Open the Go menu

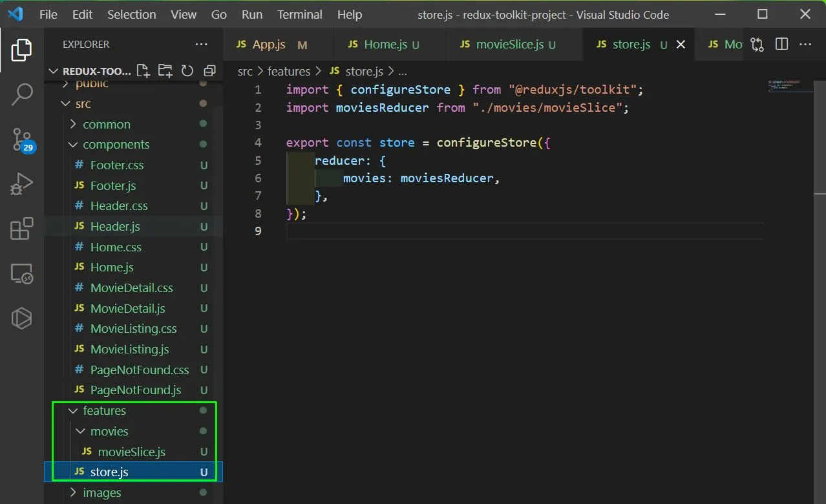click(219, 14)
